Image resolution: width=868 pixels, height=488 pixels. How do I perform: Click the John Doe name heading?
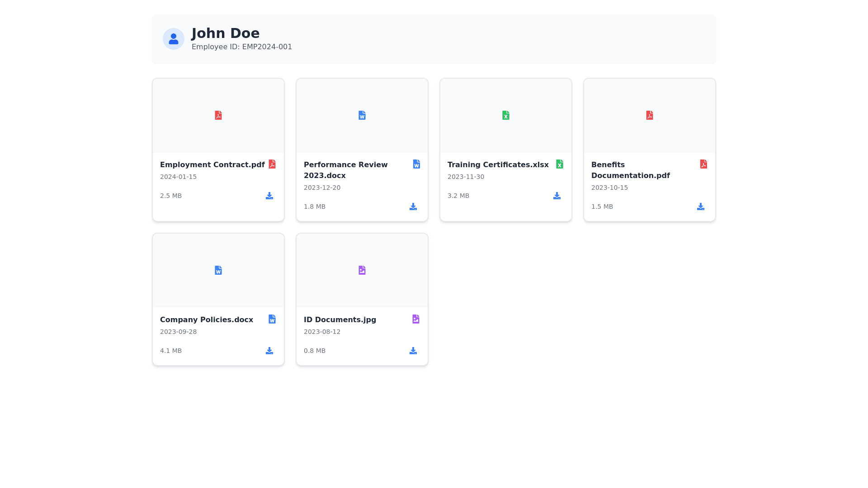pyautogui.click(x=226, y=33)
